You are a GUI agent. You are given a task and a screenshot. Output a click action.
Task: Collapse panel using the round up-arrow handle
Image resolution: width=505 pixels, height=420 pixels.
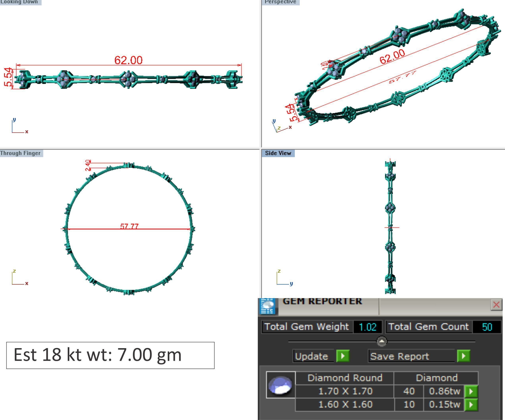point(382,341)
